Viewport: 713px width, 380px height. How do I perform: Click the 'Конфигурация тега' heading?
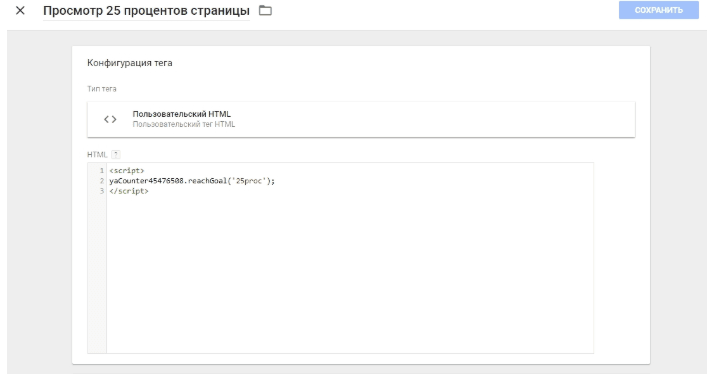pos(130,63)
